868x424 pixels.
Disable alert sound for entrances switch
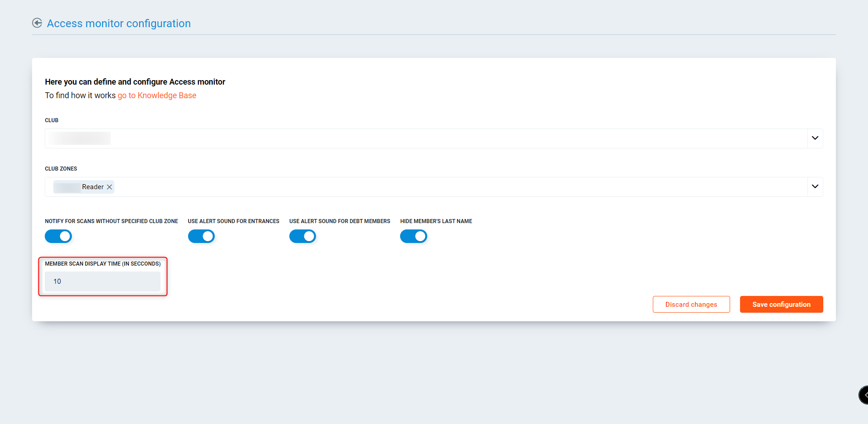click(x=201, y=236)
